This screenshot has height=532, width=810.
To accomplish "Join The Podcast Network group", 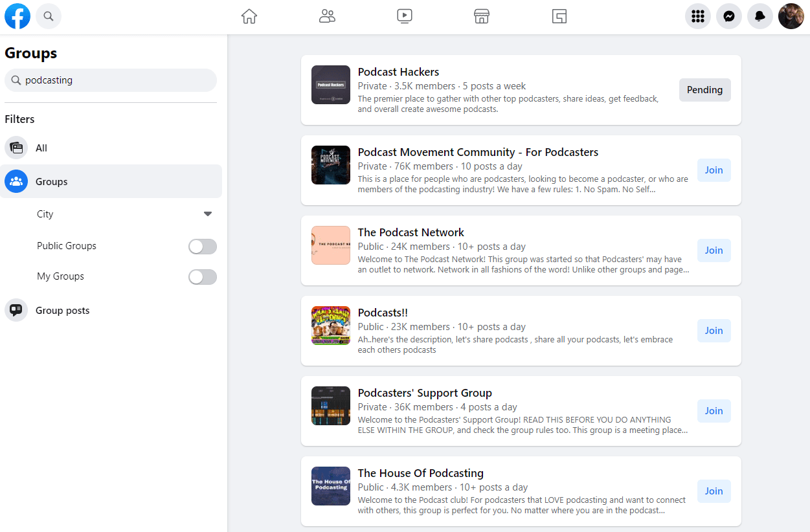I will pos(714,250).
